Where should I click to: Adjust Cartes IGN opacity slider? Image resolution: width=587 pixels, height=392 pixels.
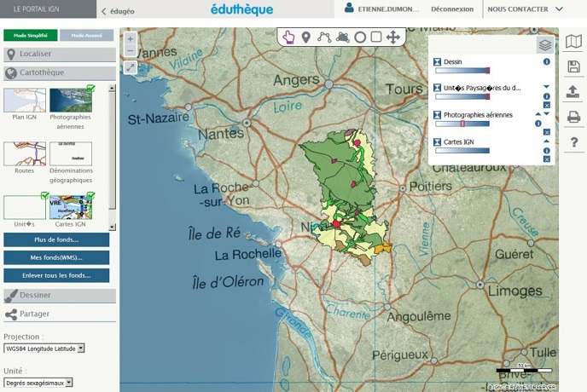click(x=462, y=150)
